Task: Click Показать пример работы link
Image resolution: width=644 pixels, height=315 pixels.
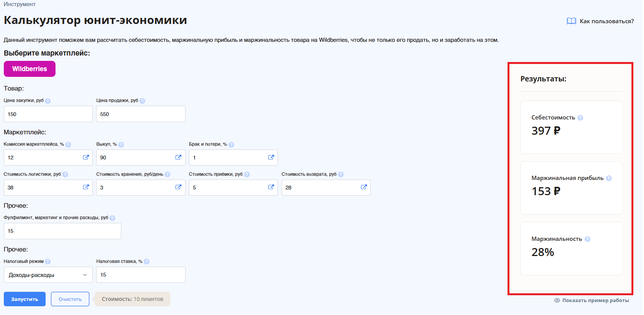Action: tap(592, 301)
